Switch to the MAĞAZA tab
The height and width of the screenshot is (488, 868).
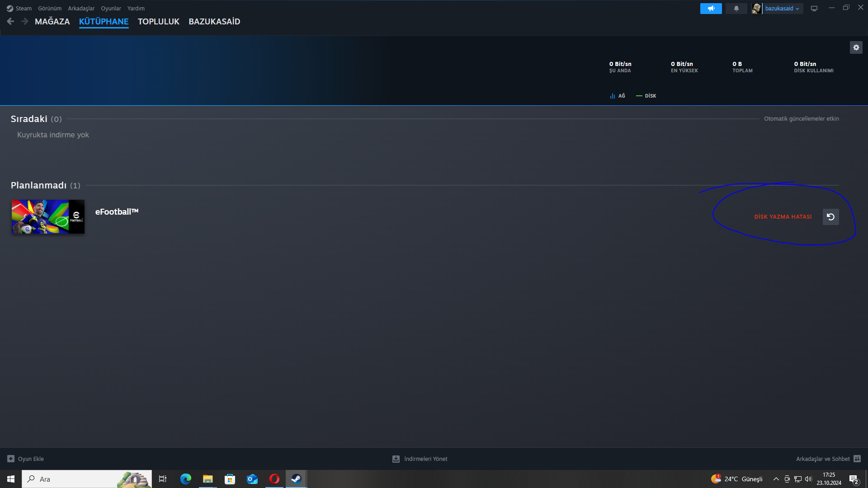click(x=52, y=22)
